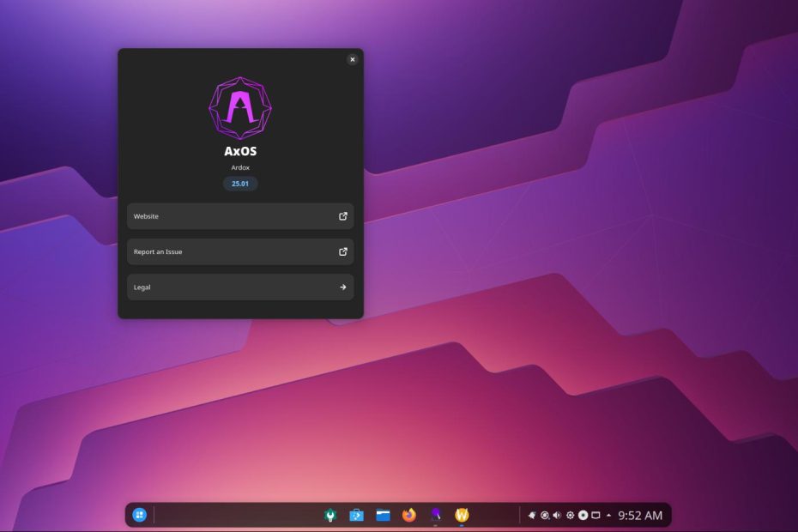798x532 pixels.
Task: Click the circular tray icon after the bell
Action: (x=545, y=515)
